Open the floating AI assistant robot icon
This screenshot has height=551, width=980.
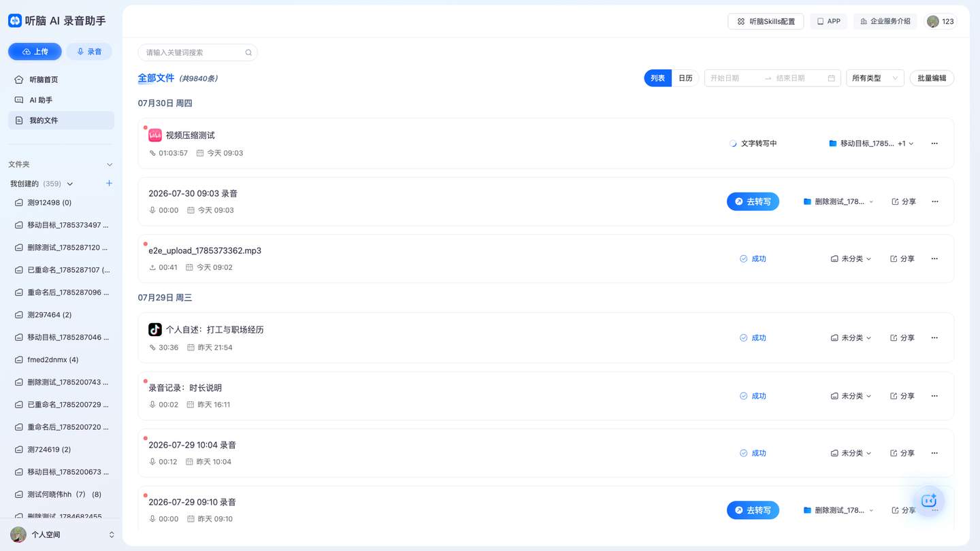click(928, 501)
